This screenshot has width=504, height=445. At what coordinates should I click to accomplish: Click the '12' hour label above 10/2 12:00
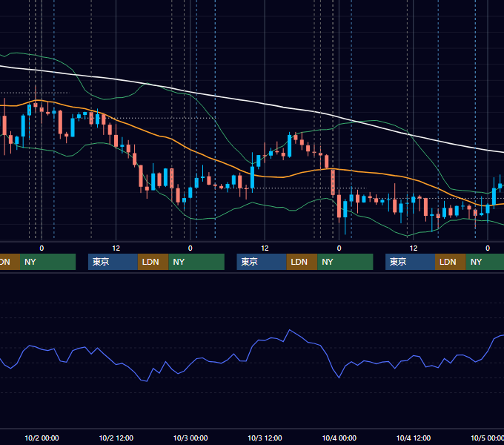coord(116,248)
